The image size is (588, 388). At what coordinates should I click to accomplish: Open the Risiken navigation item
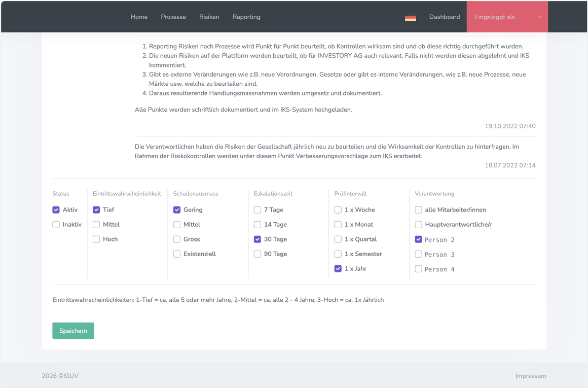pyautogui.click(x=209, y=17)
